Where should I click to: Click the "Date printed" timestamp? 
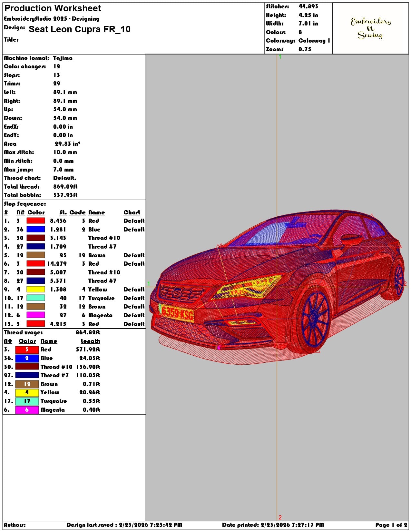(x=273, y=525)
